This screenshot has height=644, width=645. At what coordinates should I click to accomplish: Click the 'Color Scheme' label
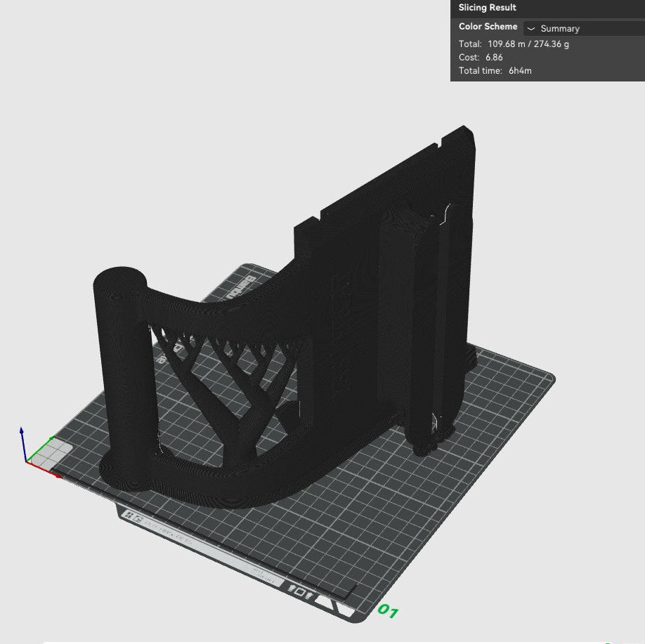click(x=488, y=26)
